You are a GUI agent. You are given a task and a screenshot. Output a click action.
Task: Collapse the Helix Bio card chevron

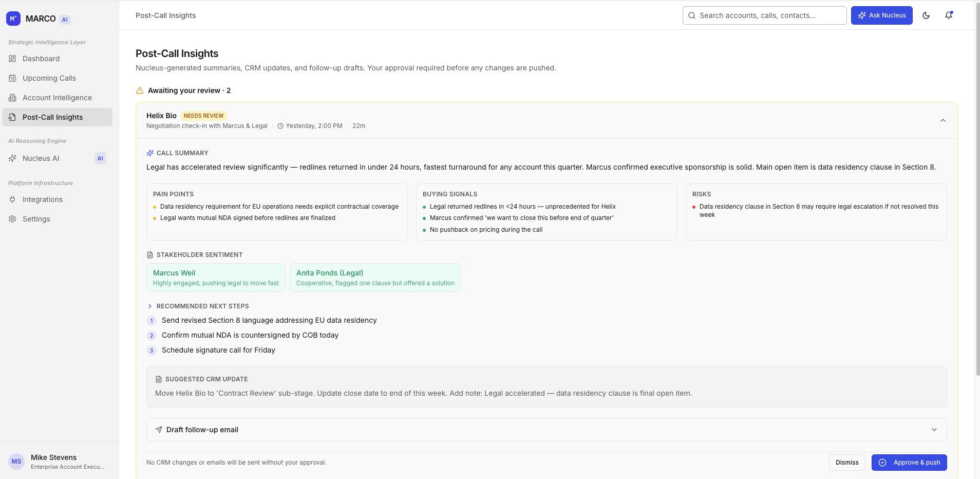[x=943, y=120]
